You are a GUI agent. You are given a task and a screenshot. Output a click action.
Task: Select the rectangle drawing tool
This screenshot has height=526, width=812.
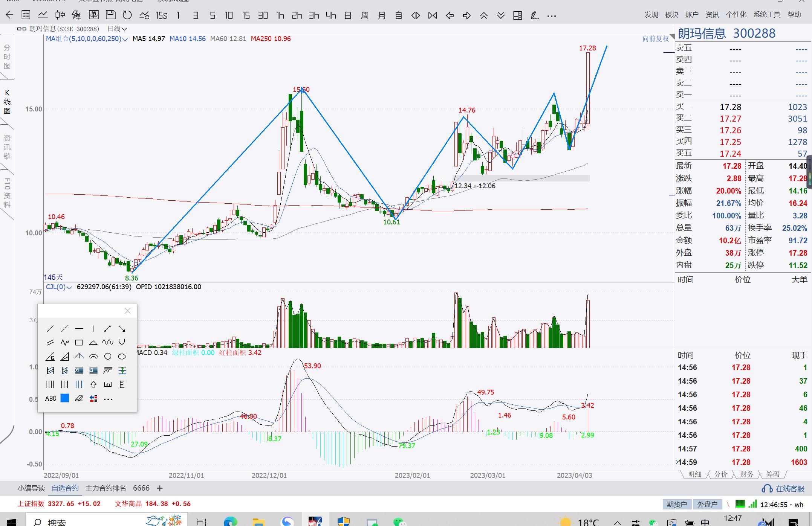pos(79,342)
